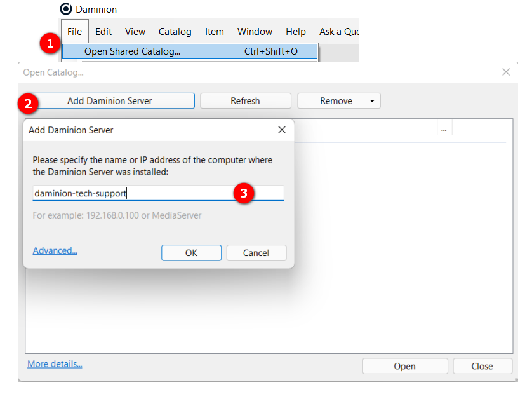Cancel the Add Daminion Server dialog

(x=256, y=252)
